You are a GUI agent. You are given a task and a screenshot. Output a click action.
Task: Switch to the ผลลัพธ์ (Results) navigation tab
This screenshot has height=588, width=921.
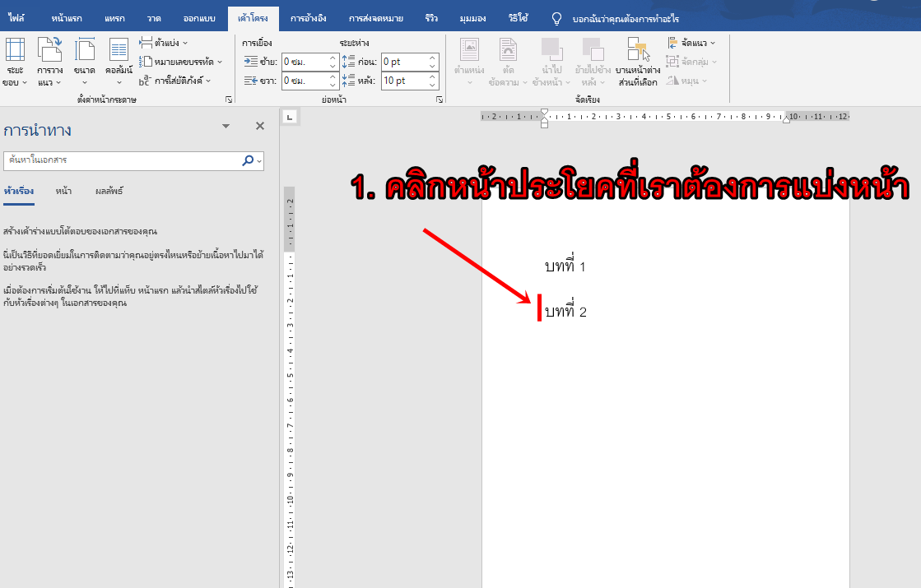point(109,191)
